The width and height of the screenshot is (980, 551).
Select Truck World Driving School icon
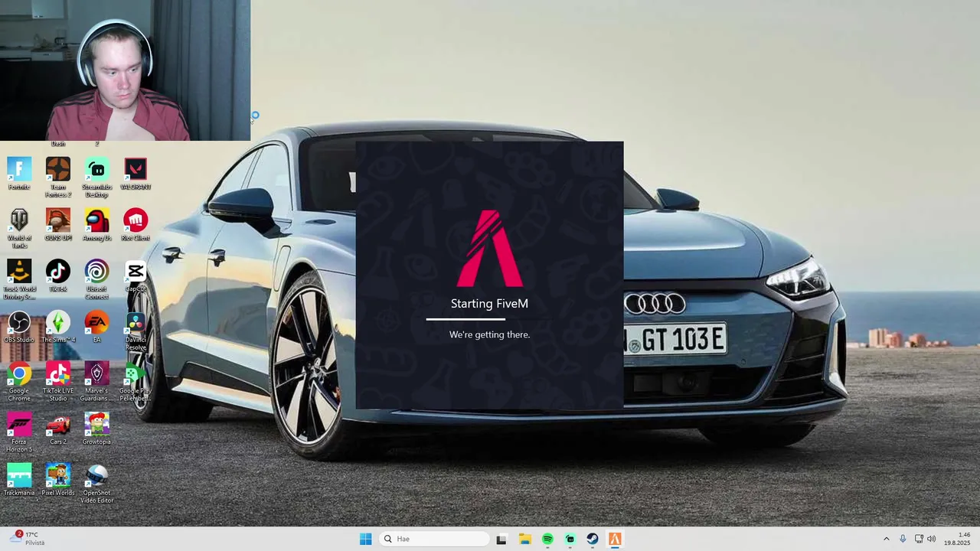(19, 279)
